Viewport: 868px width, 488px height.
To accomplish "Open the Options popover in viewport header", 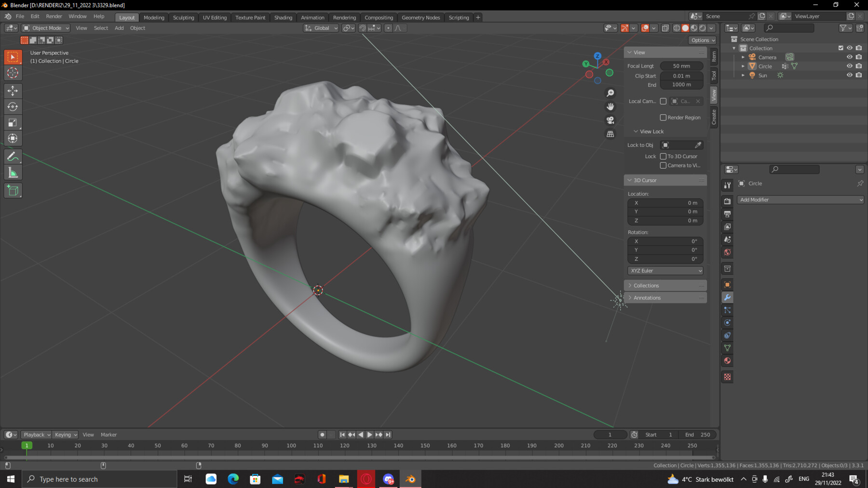I will click(x=702, y=40).
